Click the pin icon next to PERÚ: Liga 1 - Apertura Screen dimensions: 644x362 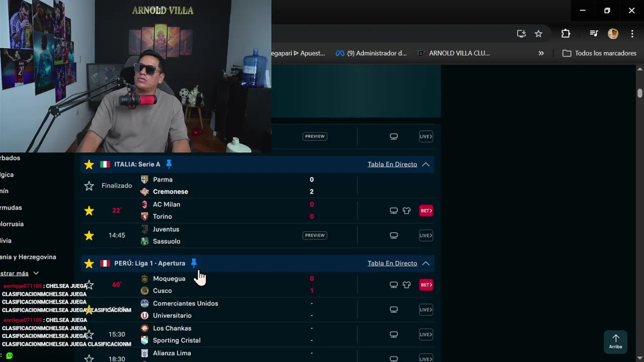tap(194, 263)
